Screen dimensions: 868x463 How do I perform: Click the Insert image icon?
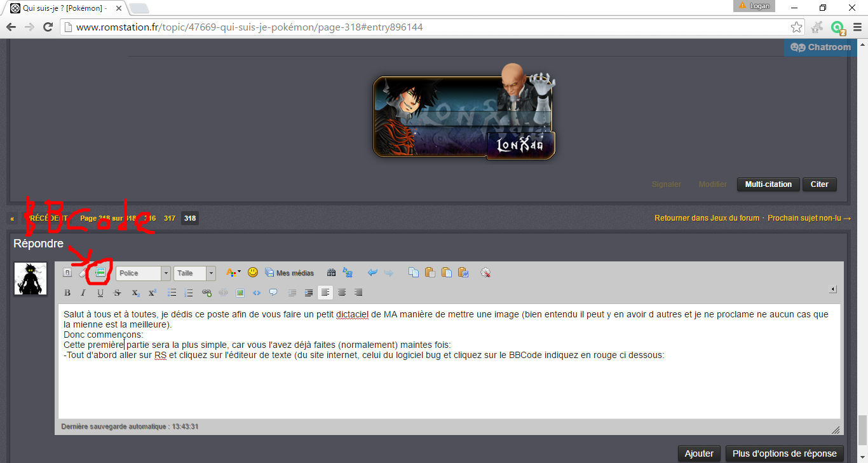coord(240,293)
